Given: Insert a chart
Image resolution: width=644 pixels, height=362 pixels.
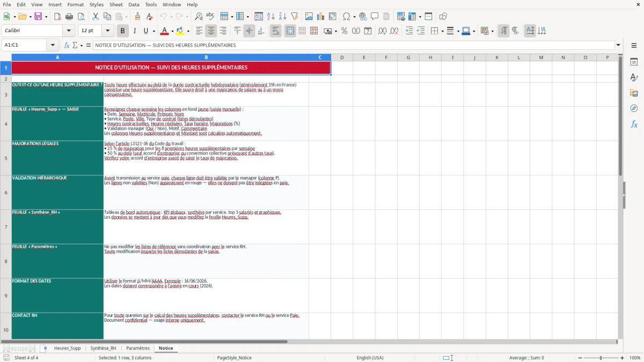Looking at the screenshot, I should [x=321, y=17].
